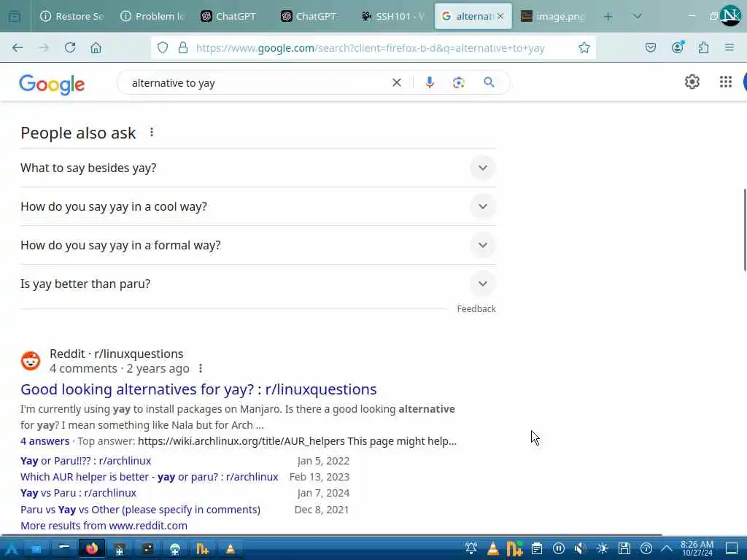Image resolution: width=747 pixels, height=560 pixels.
Task: Clear the search box with X
Action: pos(396,83)
